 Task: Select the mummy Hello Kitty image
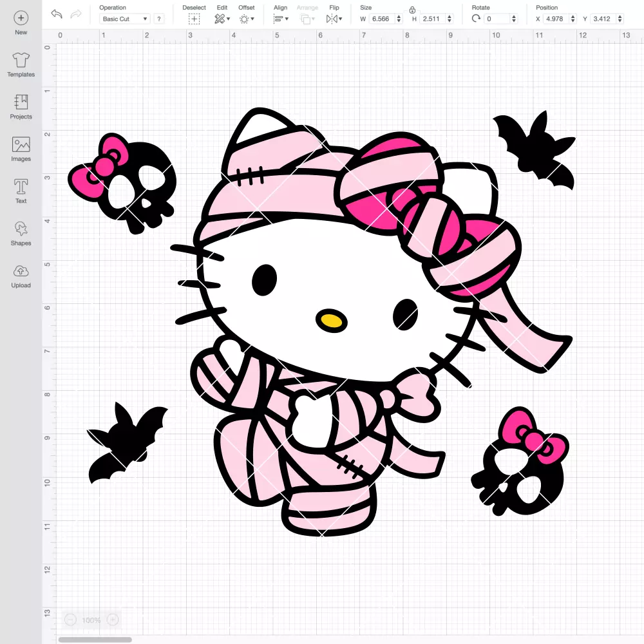[x=372, y=322]
